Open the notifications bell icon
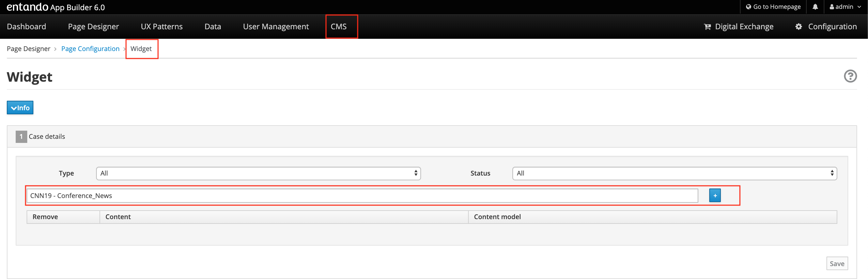The height and width of the screenshot is (279, 868). click(x=815, y=7)
